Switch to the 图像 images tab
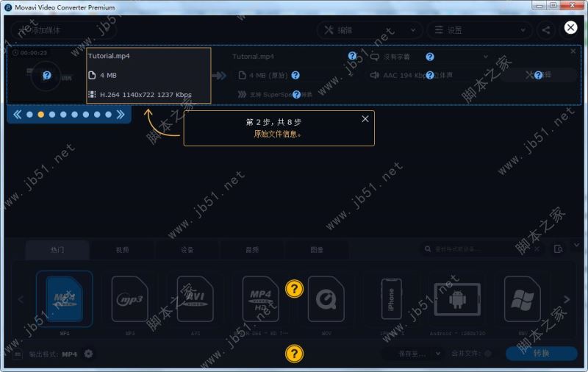This screenshot has height=372, width=588. point(317,250)
